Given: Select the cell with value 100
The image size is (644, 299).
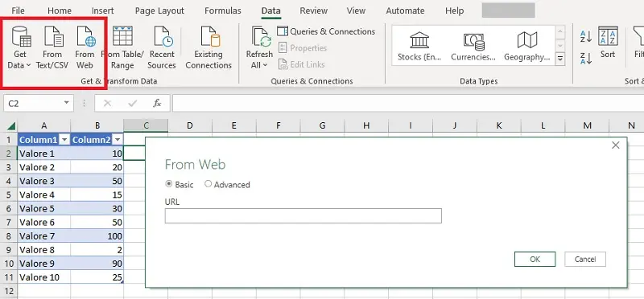Looking at the screenshot, I should click(x=97, y=236).
